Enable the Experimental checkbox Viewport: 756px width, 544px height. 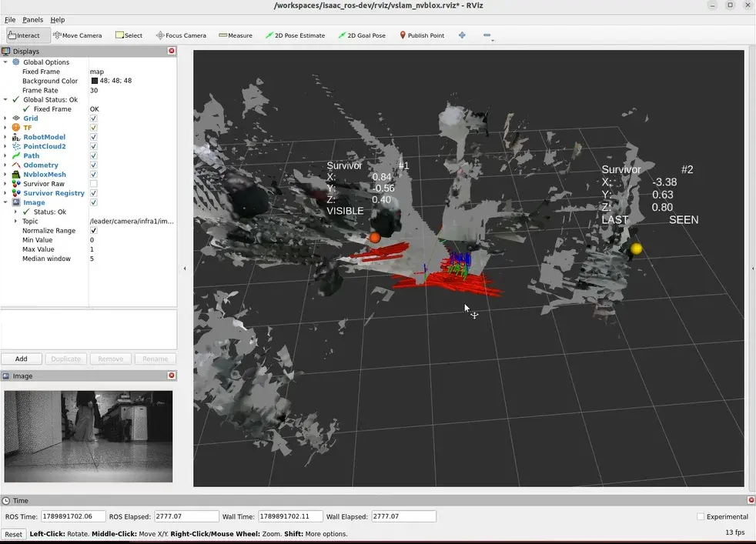click(701, 516)
